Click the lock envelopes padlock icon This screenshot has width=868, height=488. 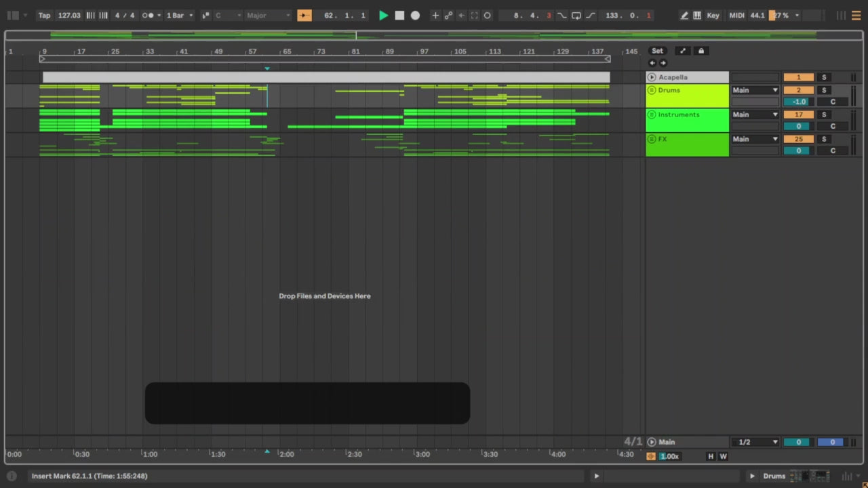point(701,51)
